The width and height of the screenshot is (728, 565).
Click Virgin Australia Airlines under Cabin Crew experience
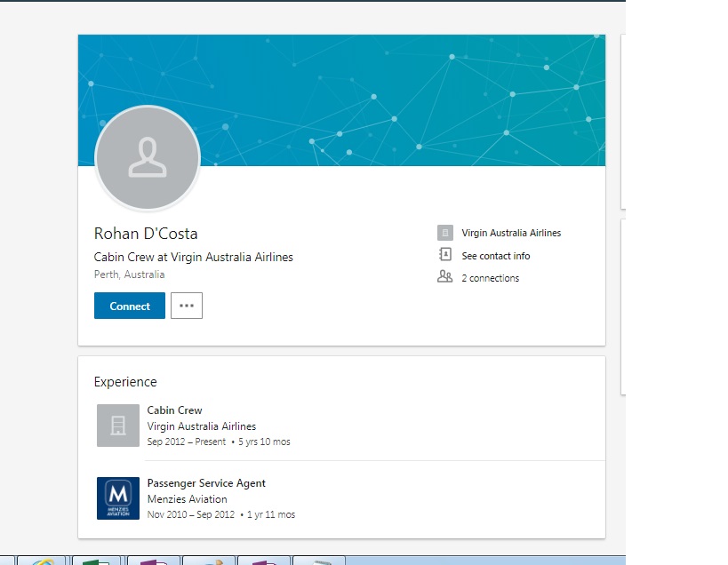[201, 426]
